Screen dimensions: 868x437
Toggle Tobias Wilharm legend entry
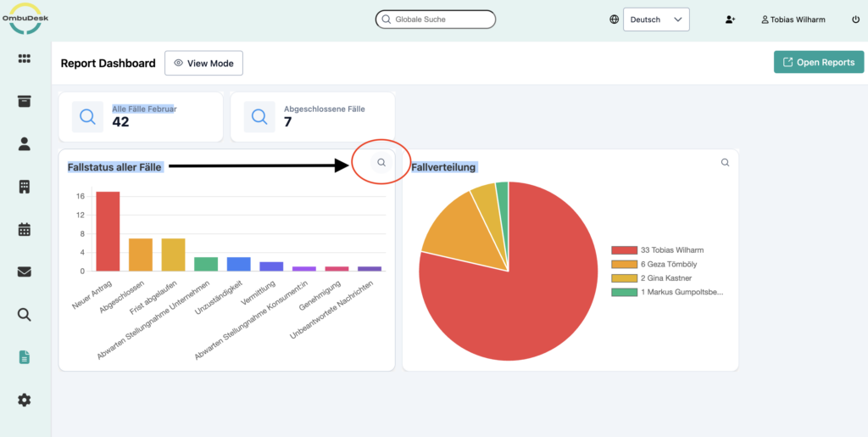click(667, 250)
